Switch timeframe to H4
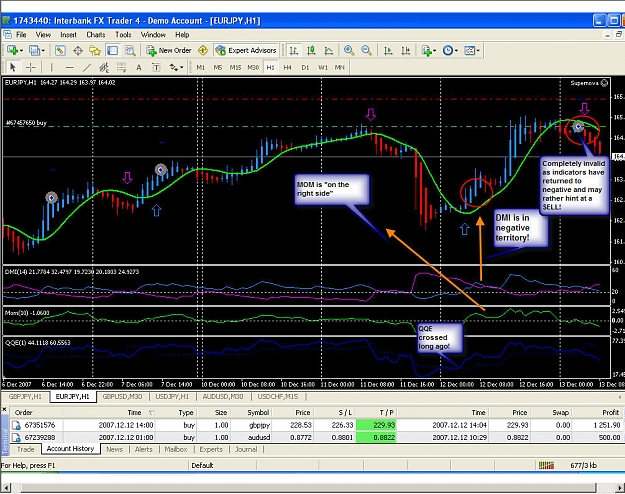625x494 pixels. click(x=287, y=67)
